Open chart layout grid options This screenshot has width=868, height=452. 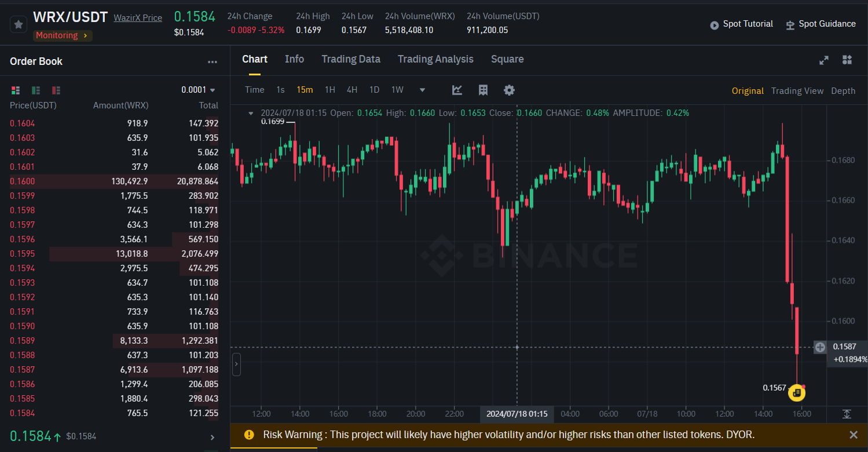(847, 60)
